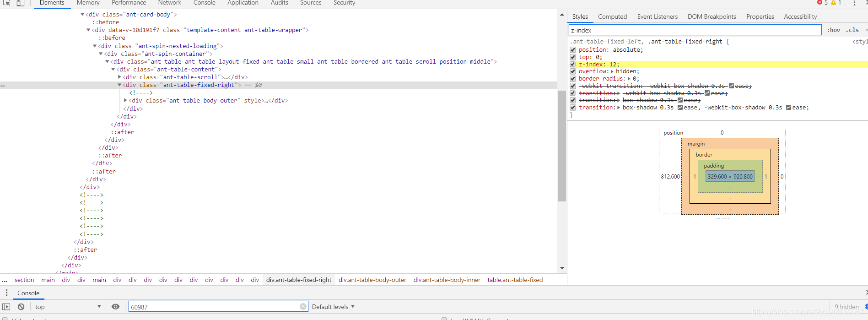Clear the console with the ban icon
The height and width of the screenshot is (320, 868).
tap(21, 307)
